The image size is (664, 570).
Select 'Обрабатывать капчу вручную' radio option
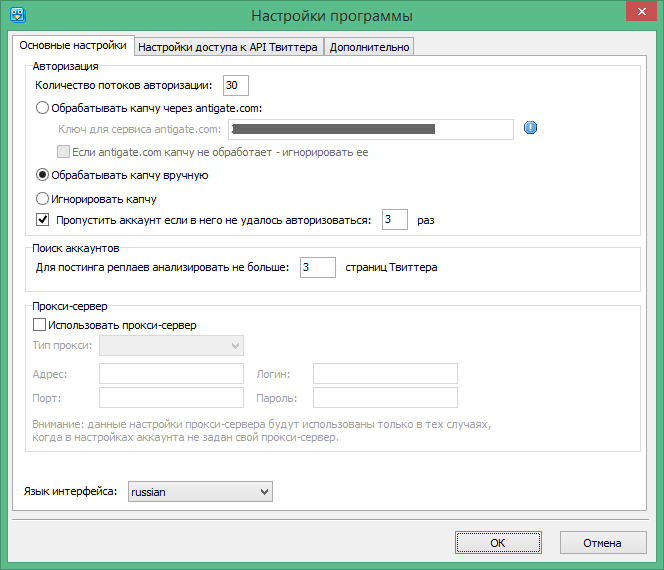pos(42,175)
